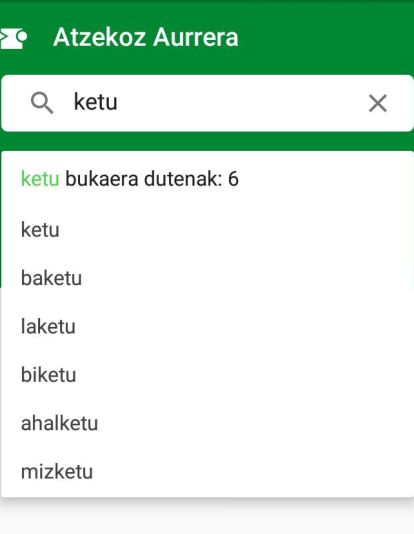Clear the search text with X icon
Screen dimensions: 414x534
pos(378,103)
